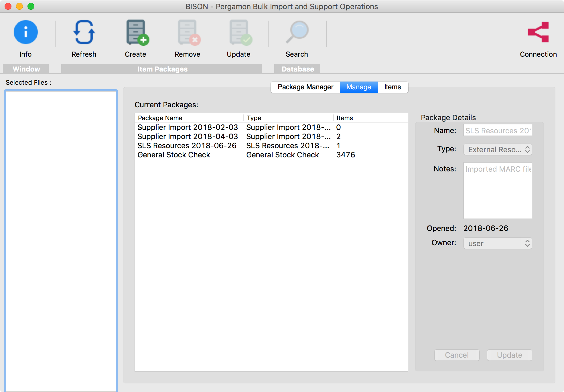Sort by the Package Name column header

click(x=189, y=118)
